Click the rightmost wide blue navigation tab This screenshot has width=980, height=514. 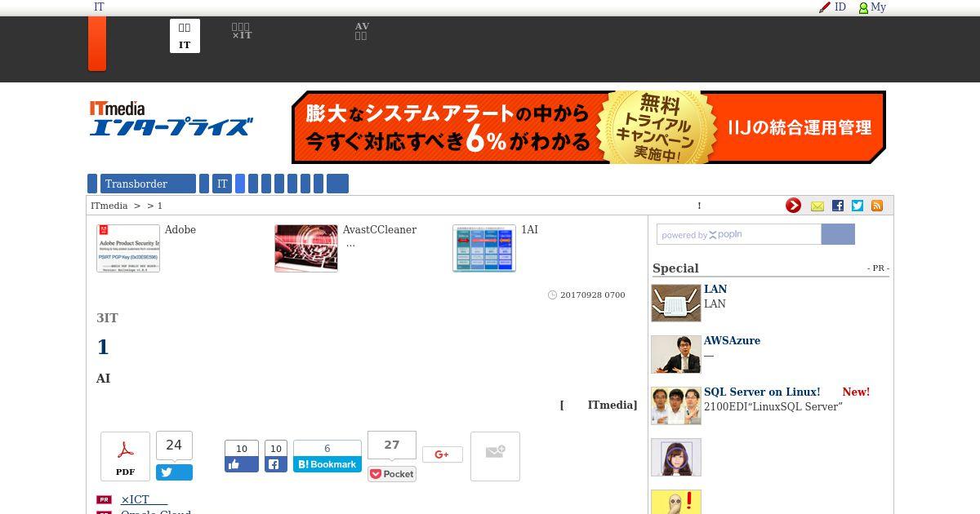(x=337, y=184)
